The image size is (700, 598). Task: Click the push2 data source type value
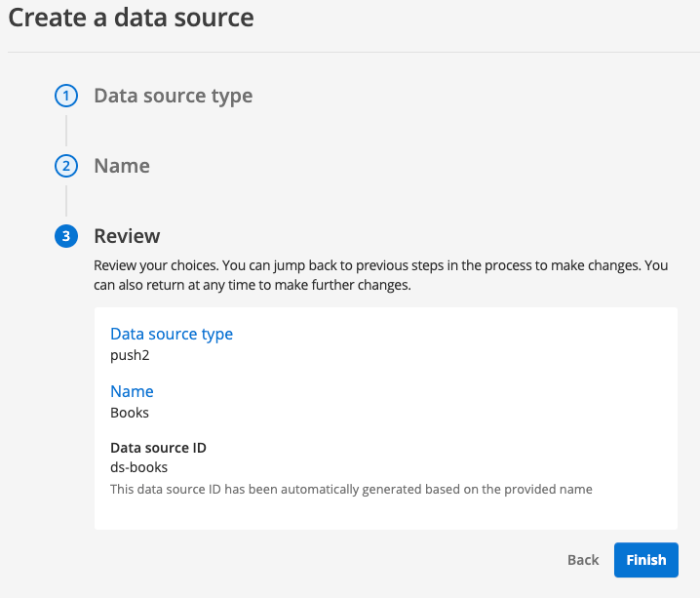[130, 355]
